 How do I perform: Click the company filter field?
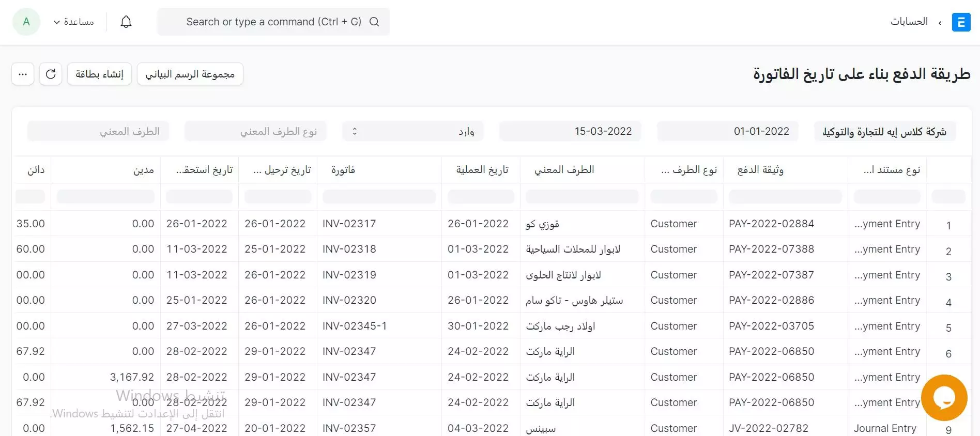(885, 131)
